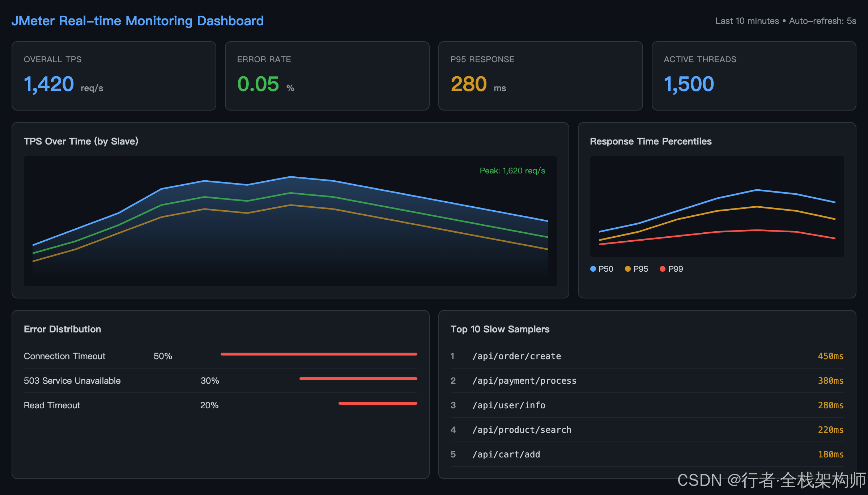Click the Response Time Percentiles heading
868x495 pixels.
pyautogui.click(x=651, y=141)
